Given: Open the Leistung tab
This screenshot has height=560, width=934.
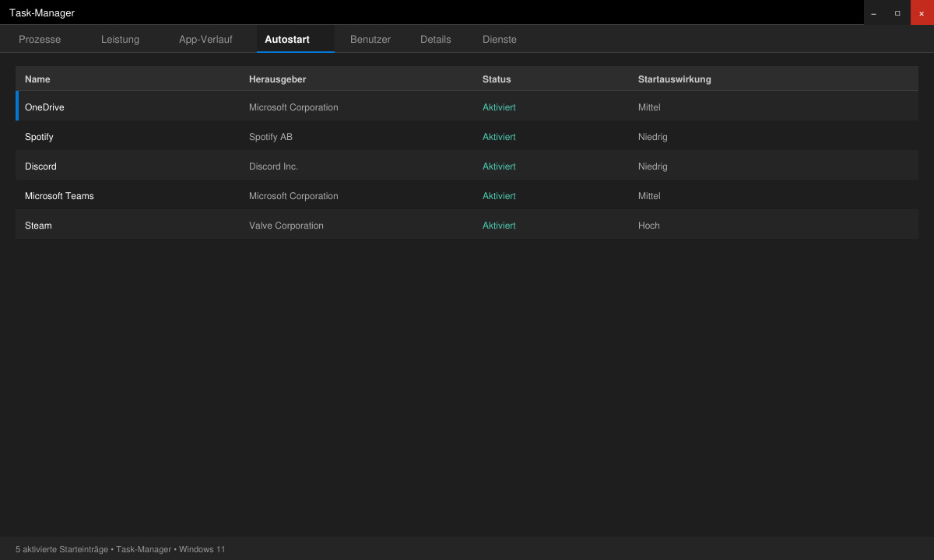Looking at the screenshot, I should [x=120, y=39].
